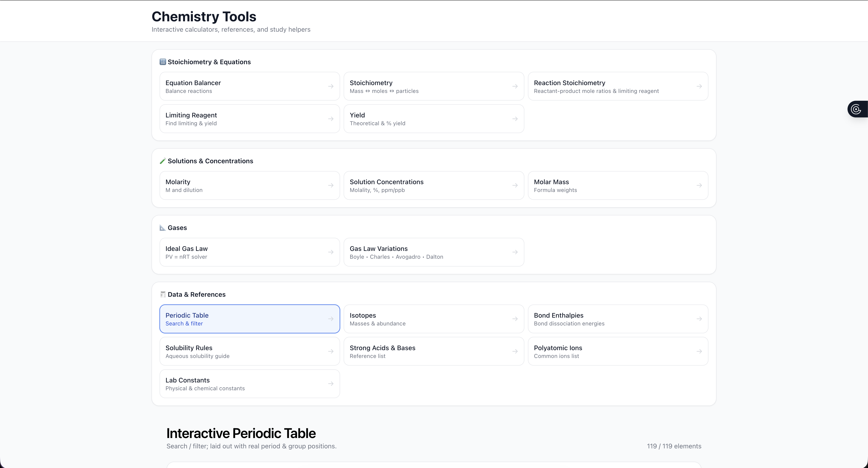
Task: Click the arrow icon on Yield card
Action: (515, 119)
